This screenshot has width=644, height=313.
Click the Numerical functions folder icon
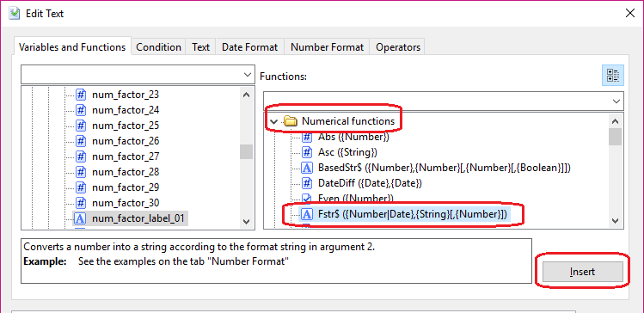(291, 121)
